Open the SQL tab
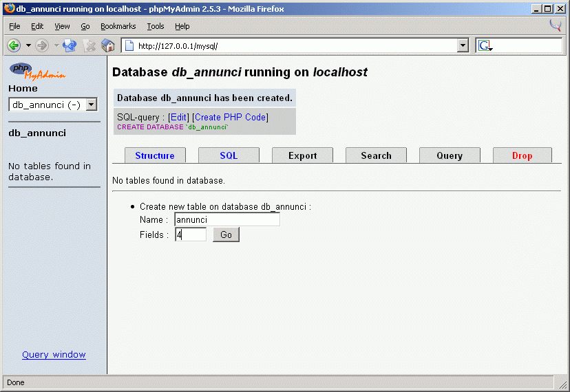The width and height of the screenshot is (570, 392). tap(229, 155)
